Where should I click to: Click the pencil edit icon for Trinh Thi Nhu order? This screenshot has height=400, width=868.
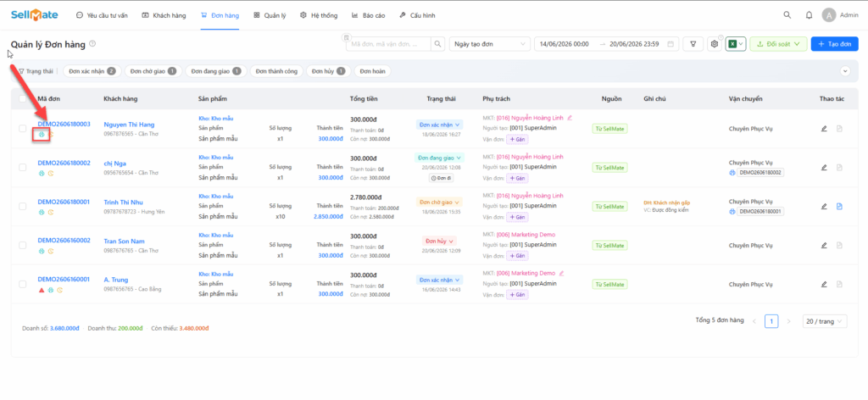pos(824,207)
